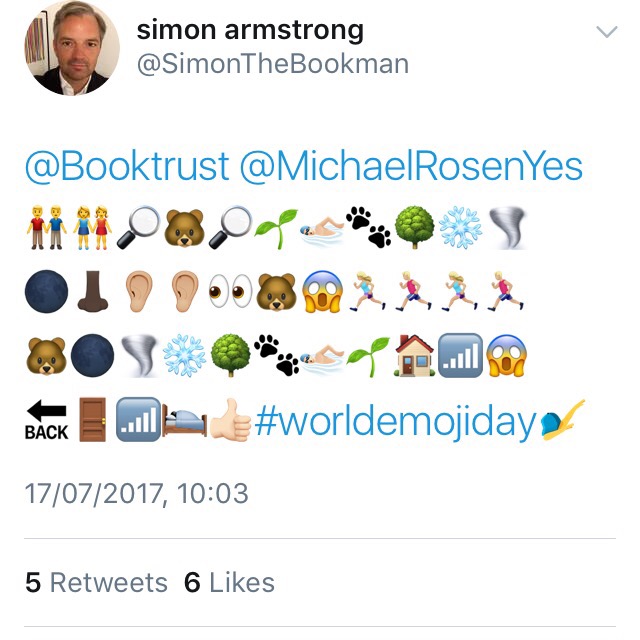The image size is (640, 640).
Task: Open simon armstrong's profile picture
Action: click(x=72, y=48)
